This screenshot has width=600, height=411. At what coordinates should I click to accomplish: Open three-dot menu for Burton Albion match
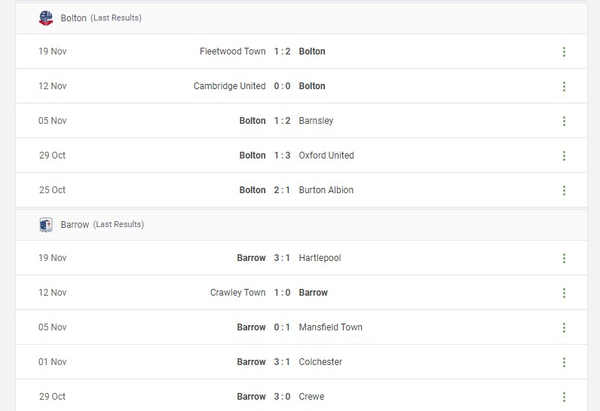(564, 191)
